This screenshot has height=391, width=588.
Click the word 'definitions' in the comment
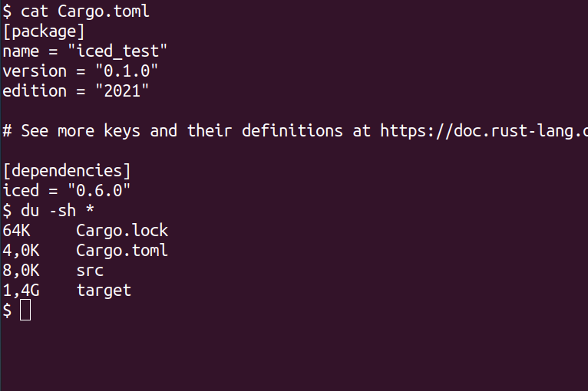(x=292, y=130)
